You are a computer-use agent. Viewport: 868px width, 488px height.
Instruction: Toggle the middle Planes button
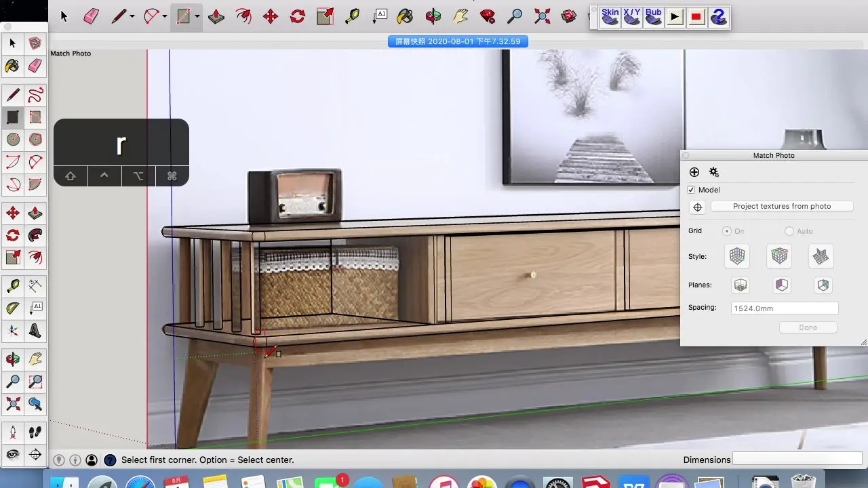click(x=782, y=285)
